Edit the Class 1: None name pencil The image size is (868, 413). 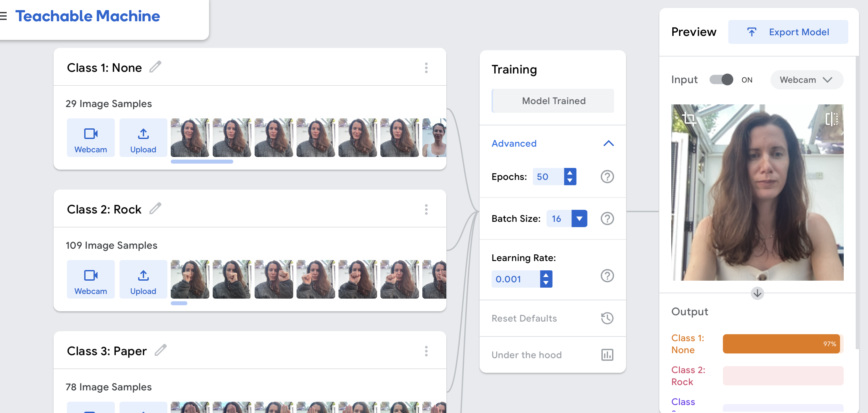155,67
